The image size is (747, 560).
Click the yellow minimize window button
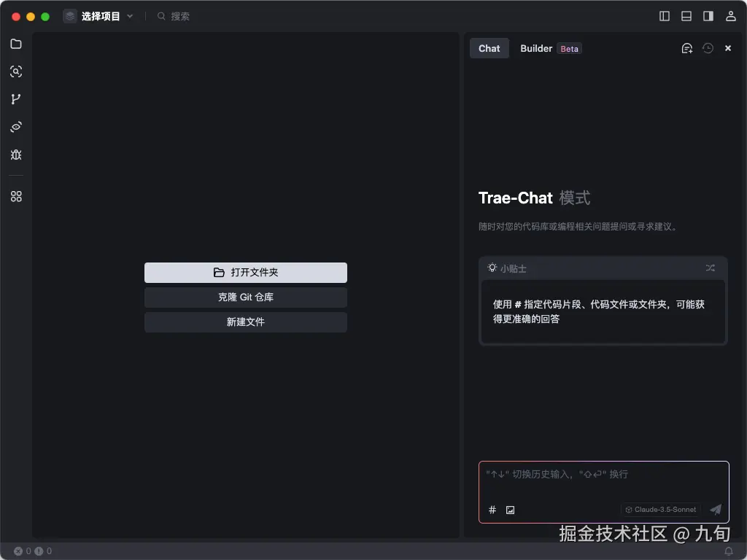[31, 17]
